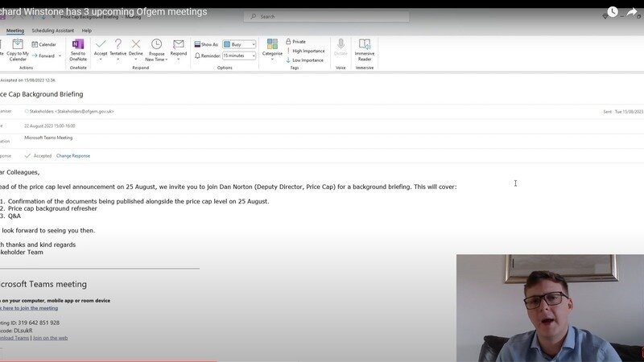Click the YouTube video title overlay
Viewport: 644px width, 362px height.
(104, 12)
